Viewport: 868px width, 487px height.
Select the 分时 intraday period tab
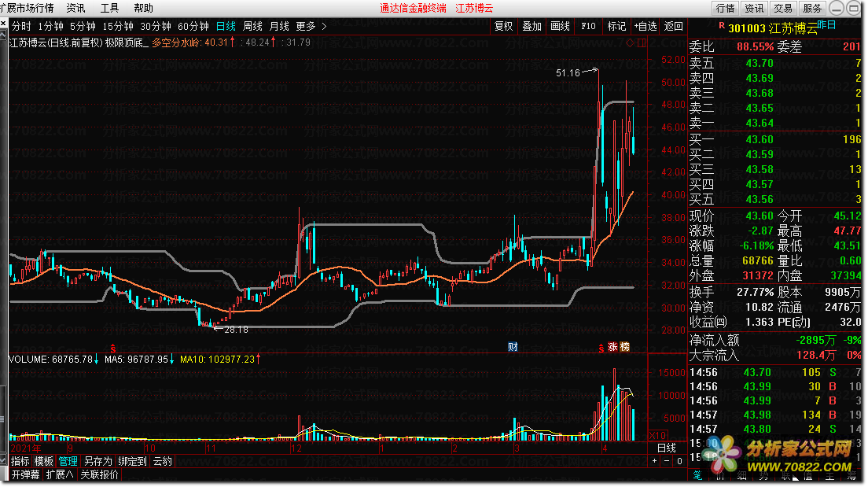(21, 26)
